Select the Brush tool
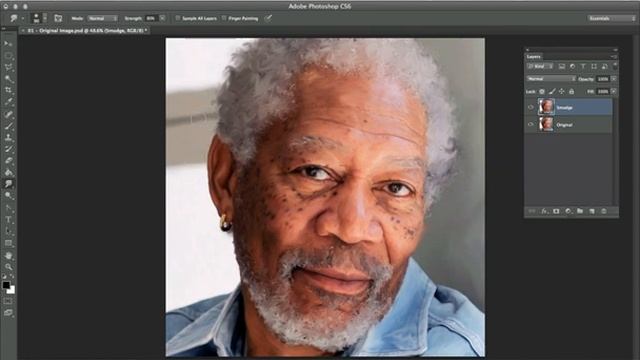The width and height of the screenshot is (640, 360). point(8,126)
